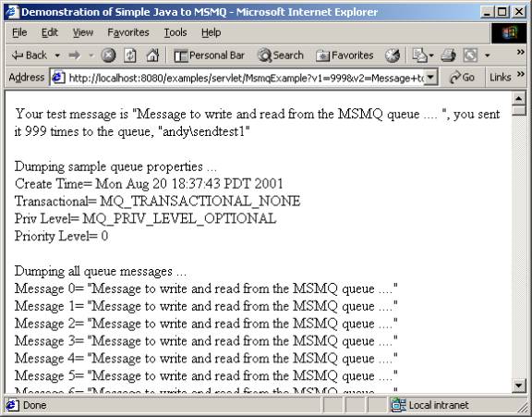The height and width of the screenshot is (417, 532).
Task: Click inside the Address URL field
Action: [246, 78]
